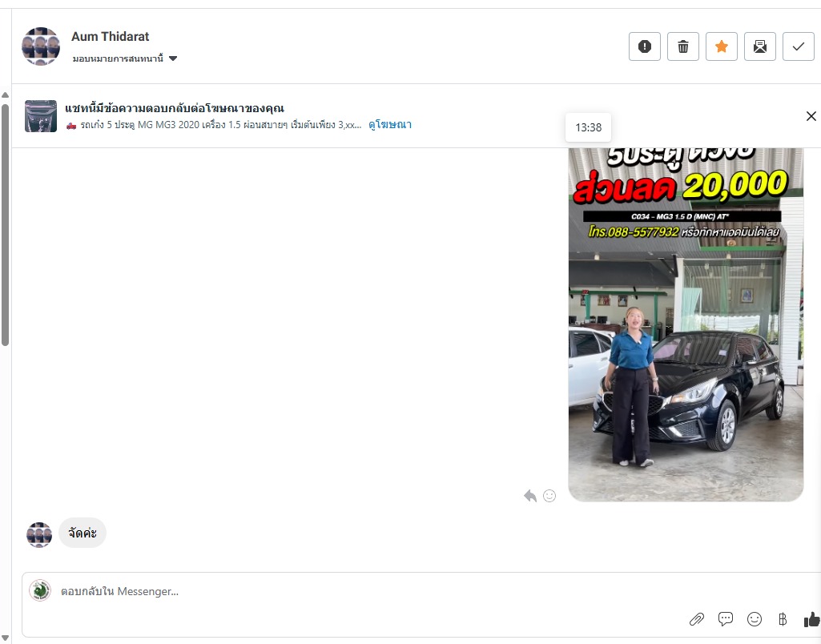
Task: Click the 13:38 timestamp tooltip
Action: click(x=588, y=127)
